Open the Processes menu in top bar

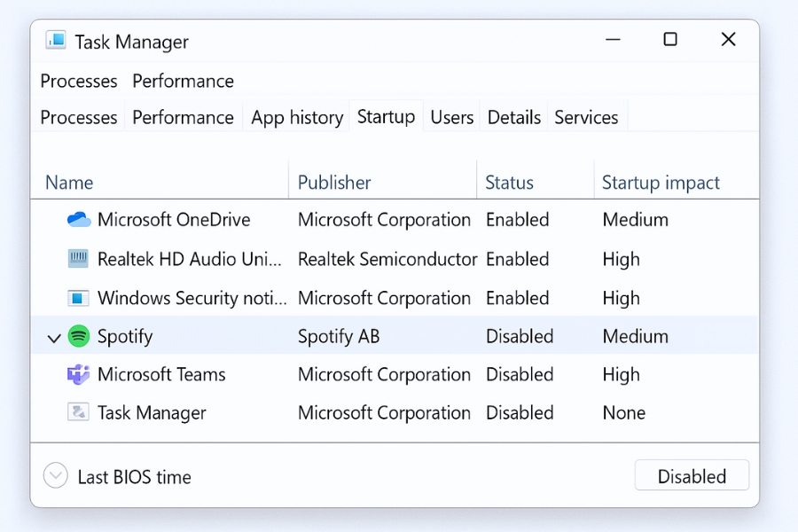(79, 81)
